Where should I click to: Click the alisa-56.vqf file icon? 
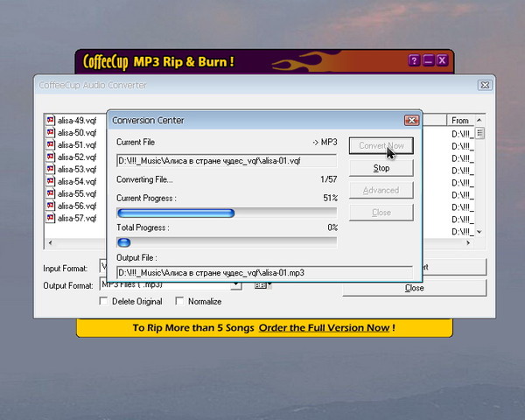pos(51,206)
